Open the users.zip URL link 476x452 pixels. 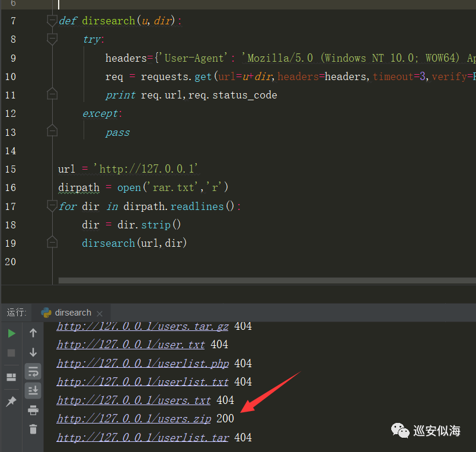(134, 419)
